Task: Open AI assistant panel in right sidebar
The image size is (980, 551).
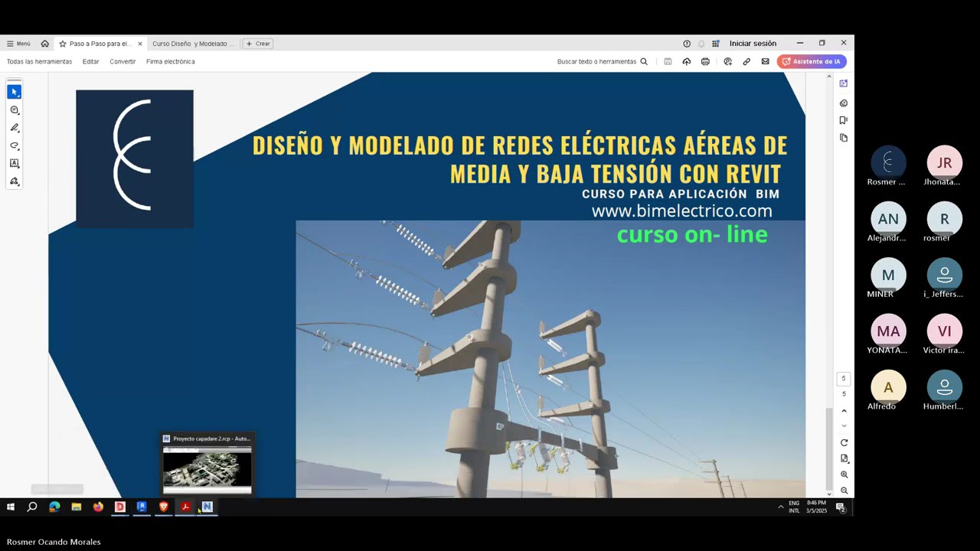Action: [x=844, y=83]
